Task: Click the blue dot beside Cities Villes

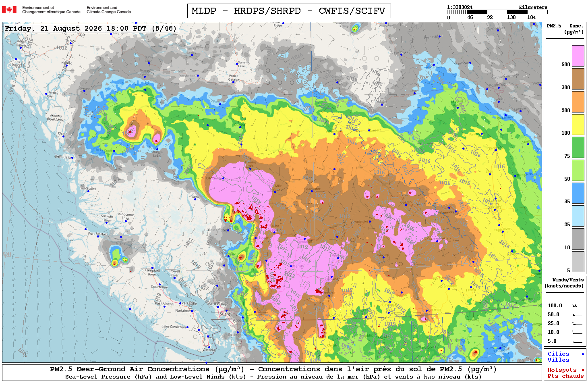Action: (x=583, y=354)
